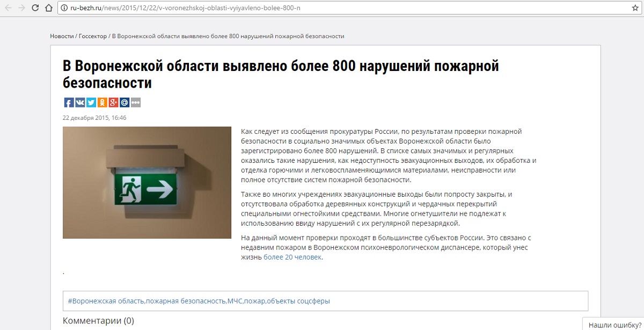Viewport: 644px width, 330px height.
Task: Open Госсектор breadcrumb link
Action: click(92, 36)
